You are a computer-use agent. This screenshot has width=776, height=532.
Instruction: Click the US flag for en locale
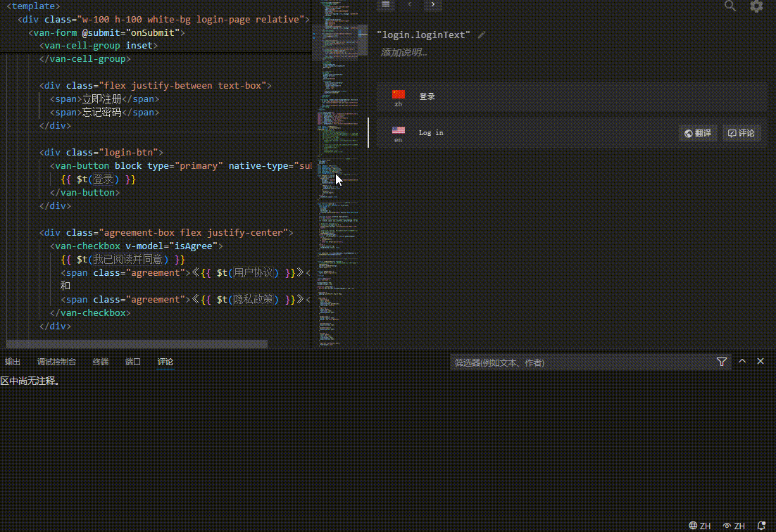[x=399, y=130]
